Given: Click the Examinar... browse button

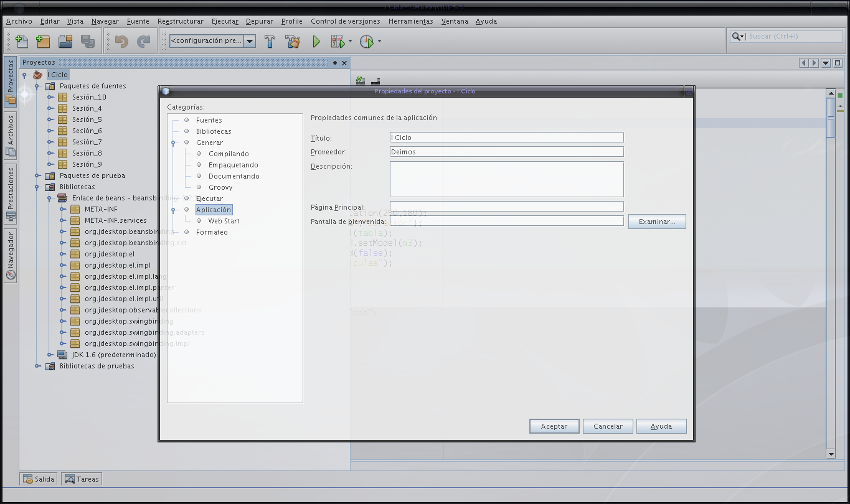Looking at the screenshot, I should (x=656, y=222).
